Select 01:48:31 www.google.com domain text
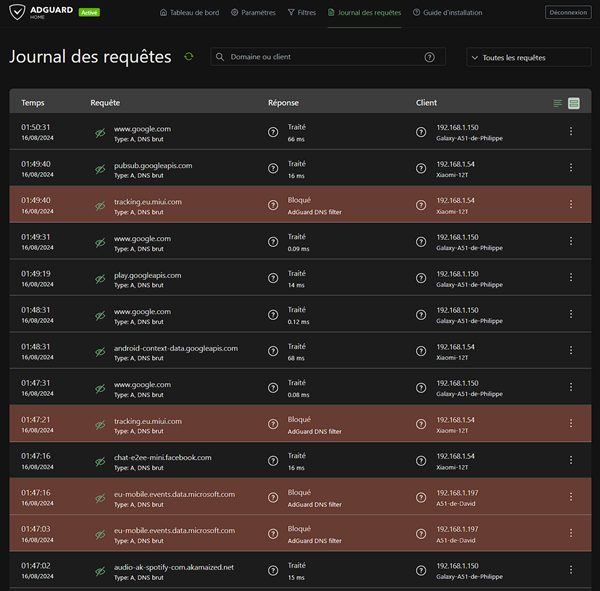600x591 pixels. pos(142,312)
